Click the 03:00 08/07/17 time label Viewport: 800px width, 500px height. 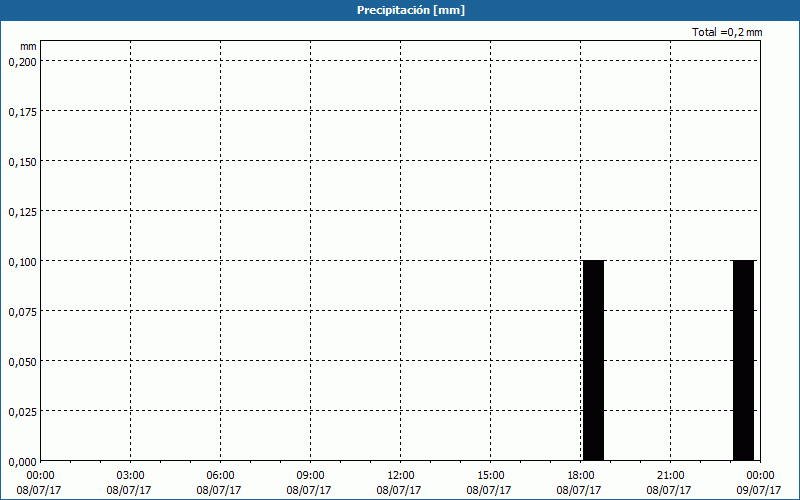click(129, 483)
